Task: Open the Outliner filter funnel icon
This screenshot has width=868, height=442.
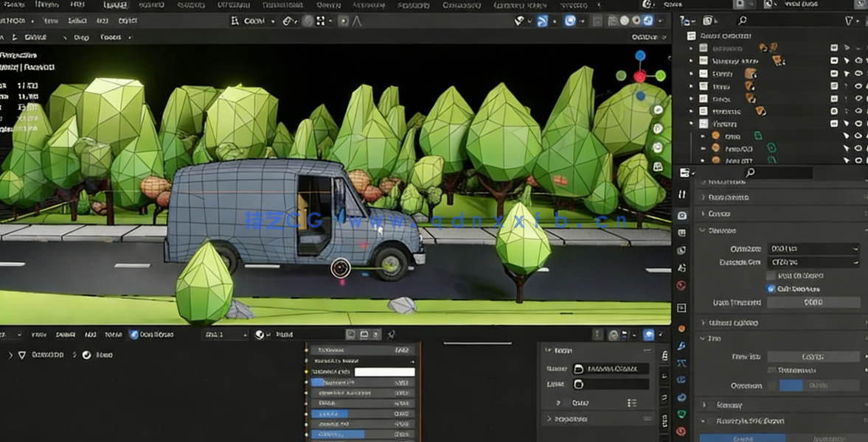Action: [849, 21]
